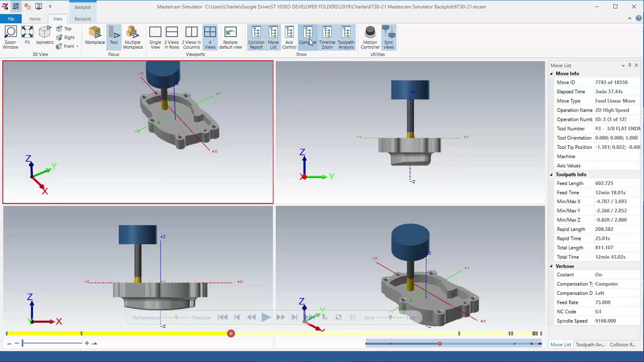Collapse the Move Info section

coord(551,74)
